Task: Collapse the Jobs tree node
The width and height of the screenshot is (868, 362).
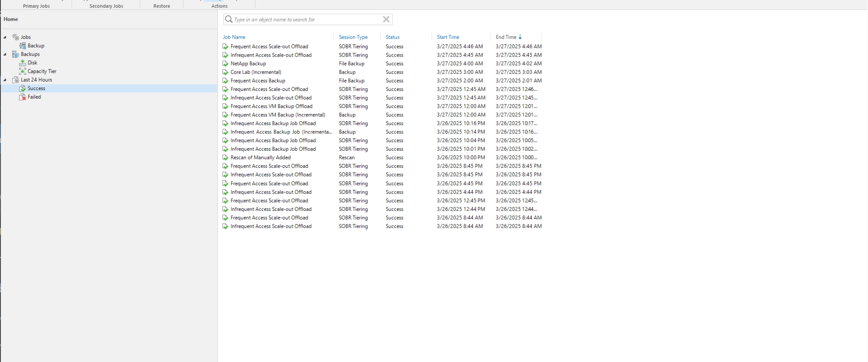Action: (x=5, y=37)
